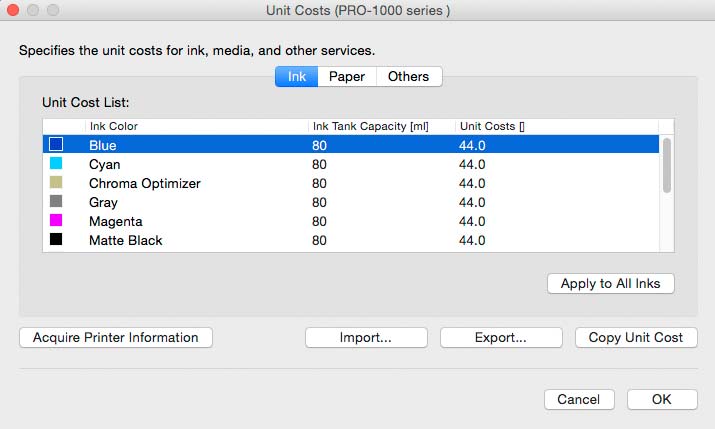The image size is (715, 429).
Task: Open the Import... dialog
Action: [x=366, y=337]
